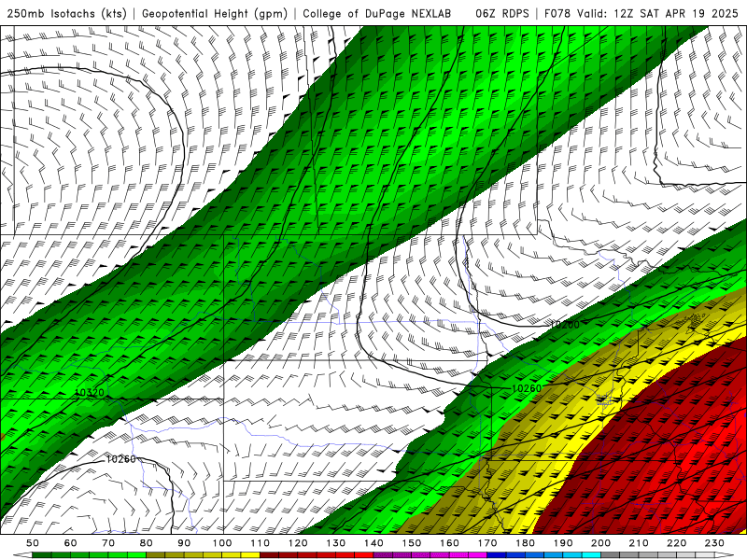Select the 210 kt legend value
This screenshot has height=560, width=747.
tap(639, 543)
